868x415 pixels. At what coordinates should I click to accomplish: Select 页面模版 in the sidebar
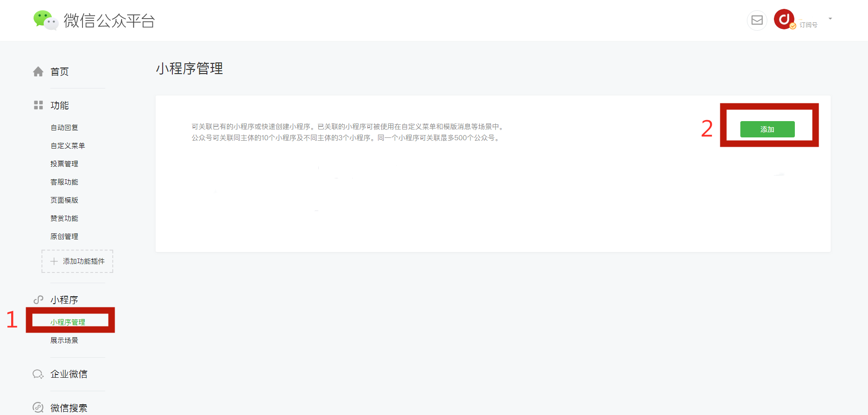coord(64,200)
